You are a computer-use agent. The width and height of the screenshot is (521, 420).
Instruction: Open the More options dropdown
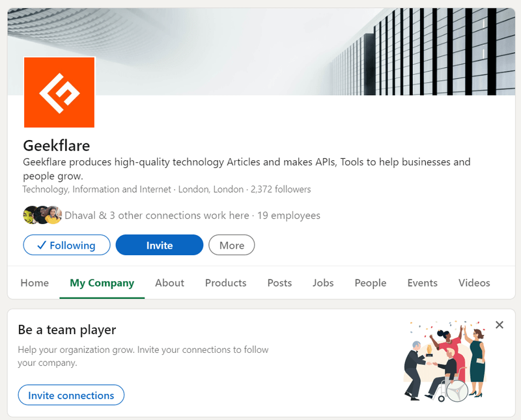pos(231,245)
